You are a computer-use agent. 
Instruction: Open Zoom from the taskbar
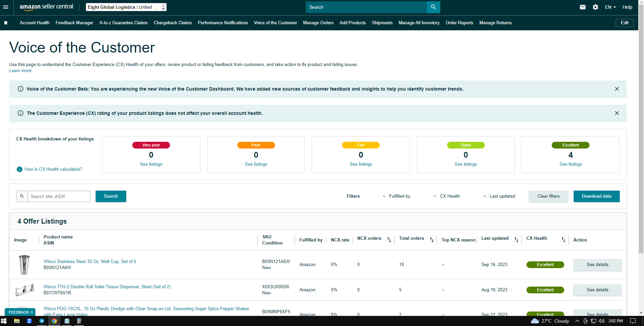29,321
